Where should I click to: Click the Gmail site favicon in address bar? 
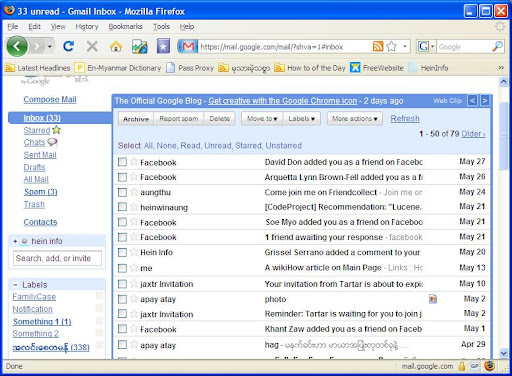click(x=188, y=46)
